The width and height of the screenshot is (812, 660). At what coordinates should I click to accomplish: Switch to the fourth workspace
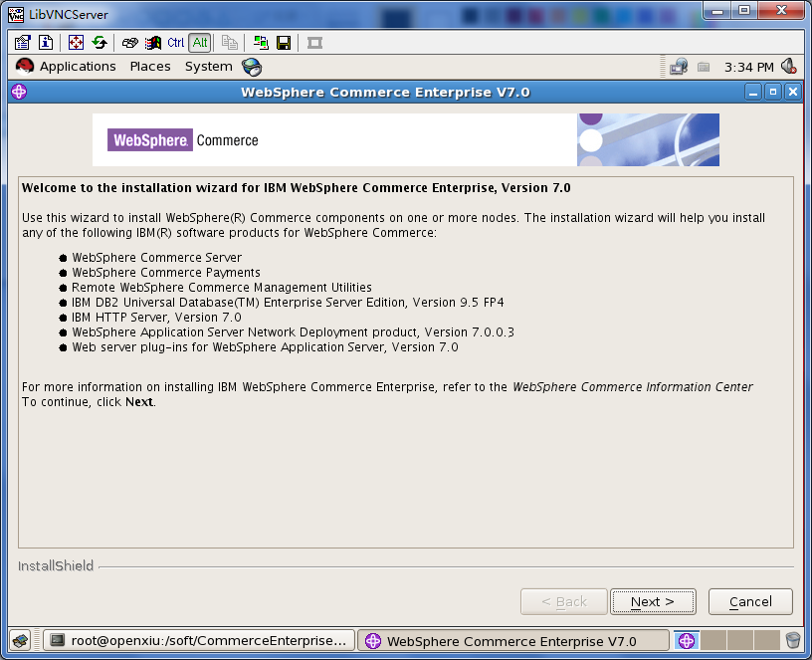tap(767, 641)
